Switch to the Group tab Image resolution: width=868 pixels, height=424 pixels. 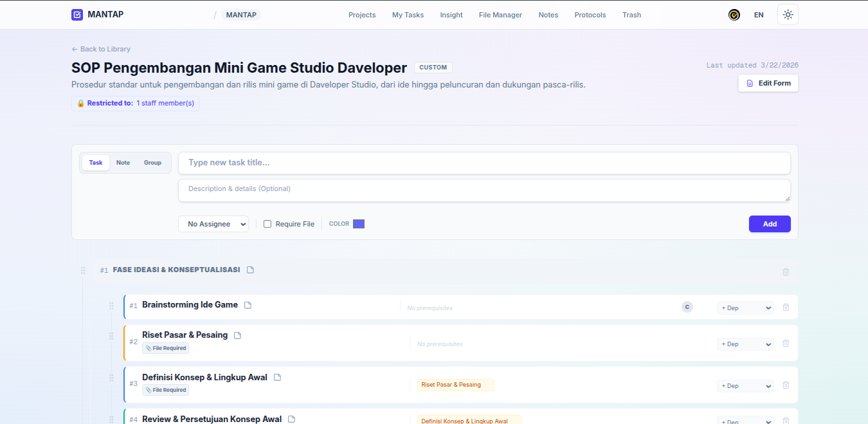click(x=152, y=163)
